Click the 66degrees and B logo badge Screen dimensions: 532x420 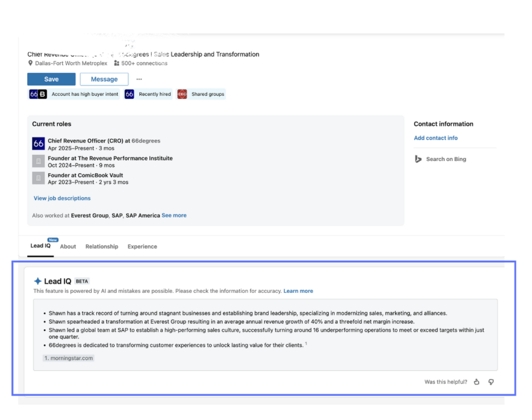[x=38, y=94]
